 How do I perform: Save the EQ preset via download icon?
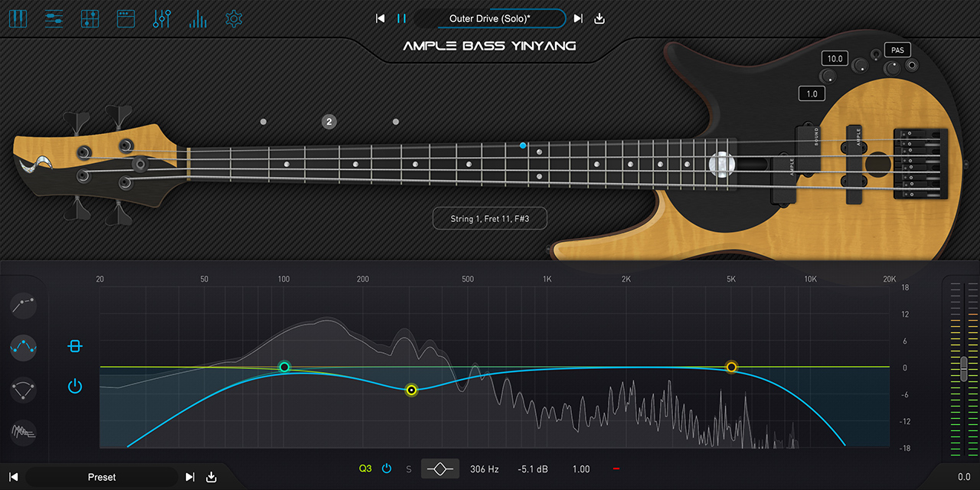(x=211, y=477)
